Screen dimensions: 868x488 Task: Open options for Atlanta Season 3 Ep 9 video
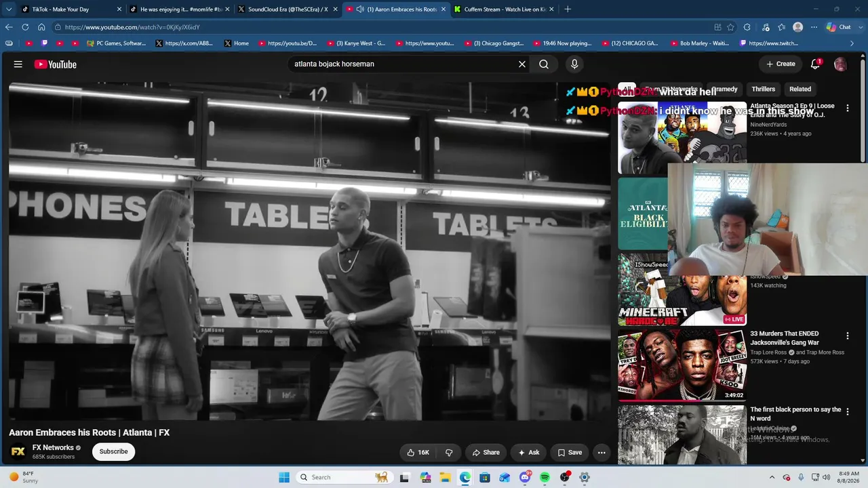(847, 107)
